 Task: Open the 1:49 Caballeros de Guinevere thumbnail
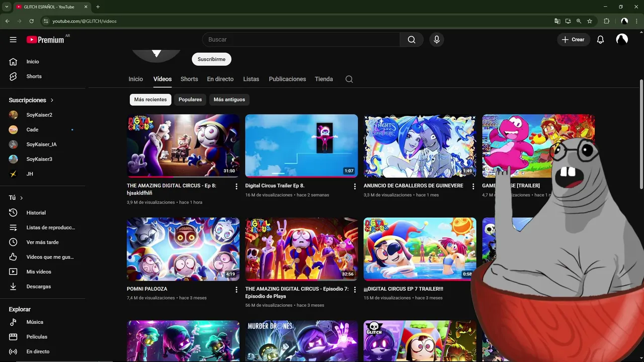tap(420, 146)
